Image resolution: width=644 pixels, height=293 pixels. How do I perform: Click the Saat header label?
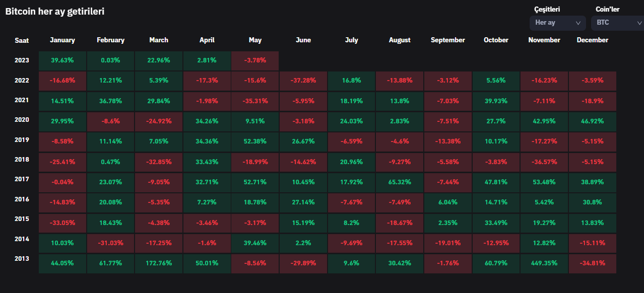pyautogui.click(x=22, y=40)
